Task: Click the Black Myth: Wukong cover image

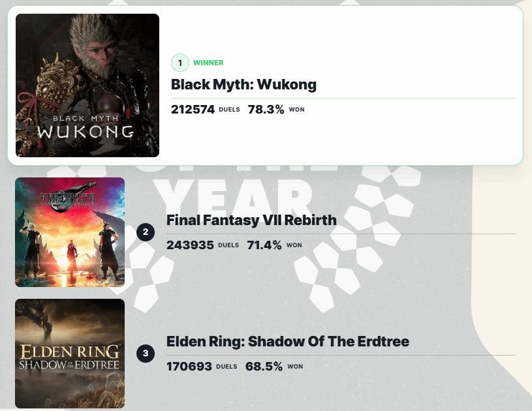Action: 87,85
